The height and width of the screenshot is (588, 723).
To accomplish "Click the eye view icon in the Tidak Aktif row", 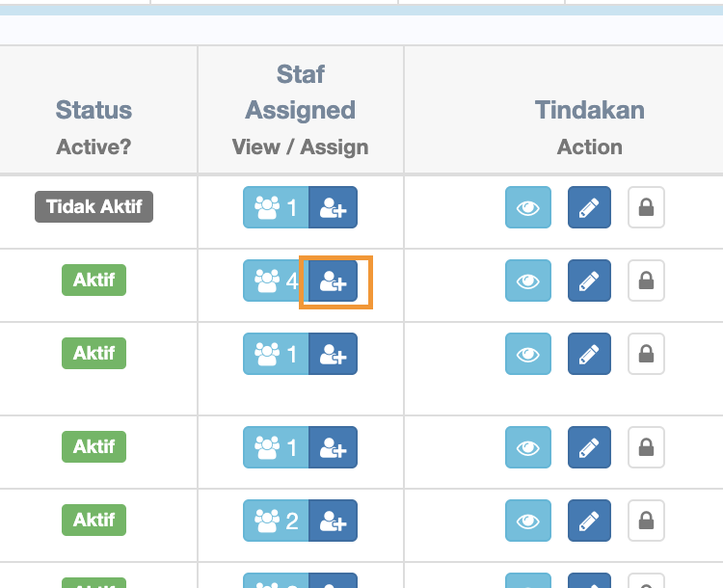I will [x=528, y=207].
